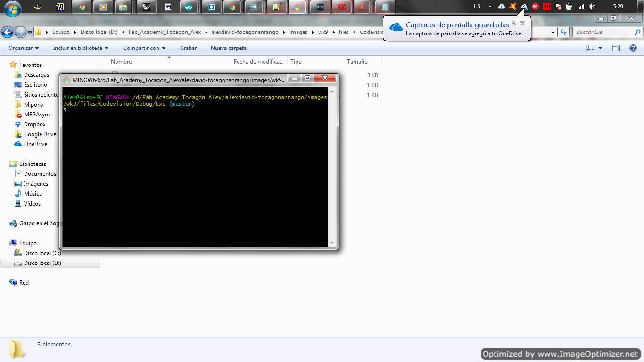Open Google Drive in sidebar
Image resolution: width=644 pixels, height=362 pixels.
pos(40,134)
